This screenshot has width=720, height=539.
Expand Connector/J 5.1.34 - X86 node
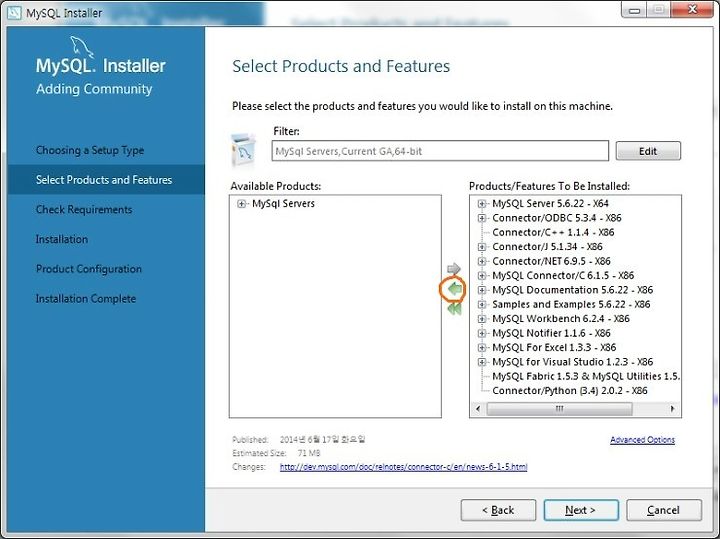pos(482,247)
